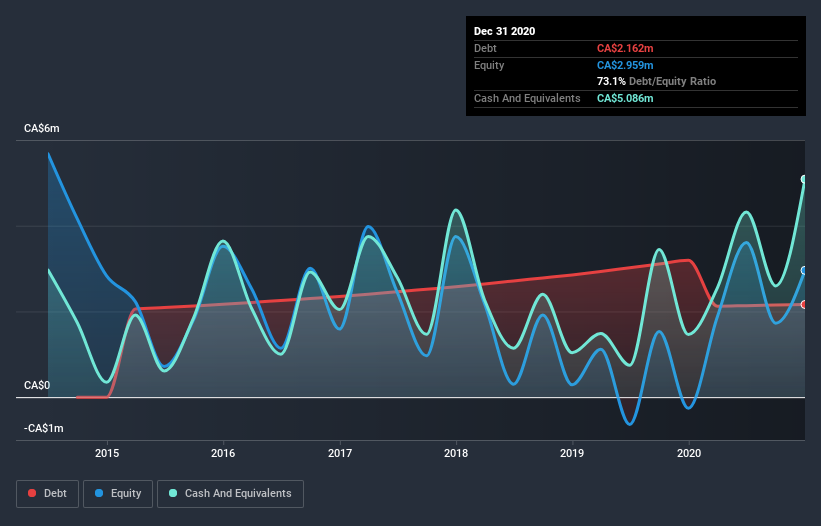Click the Debt label in tooltip
Viewport: 821px width, 526px height.
(x=485, y=48)
